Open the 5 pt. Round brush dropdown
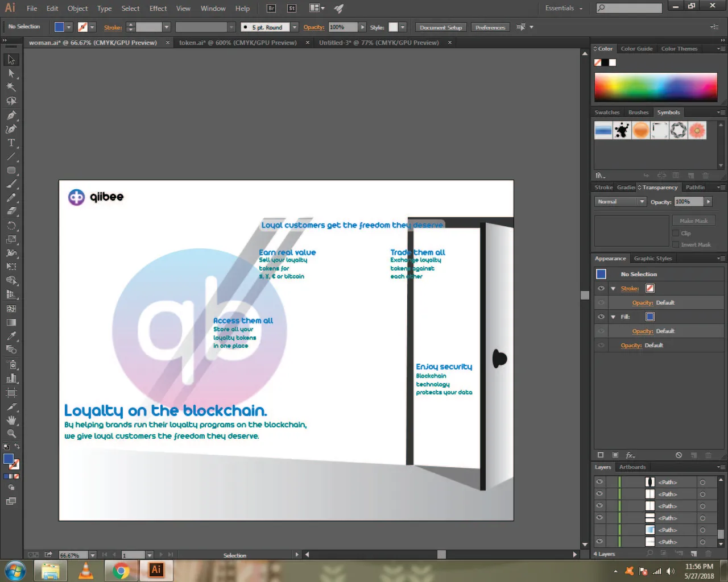The width and height of the screenshot is (728, 582). (295, 27)
